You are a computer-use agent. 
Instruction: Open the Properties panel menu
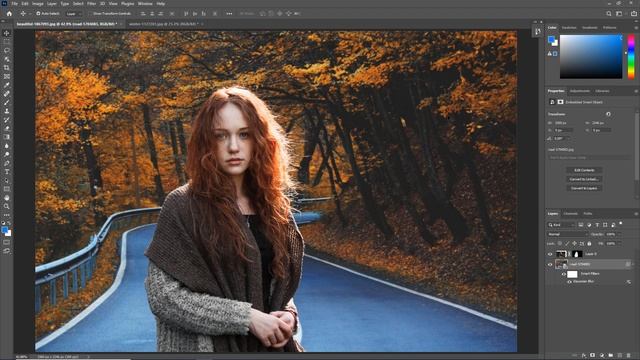point(636,91)
